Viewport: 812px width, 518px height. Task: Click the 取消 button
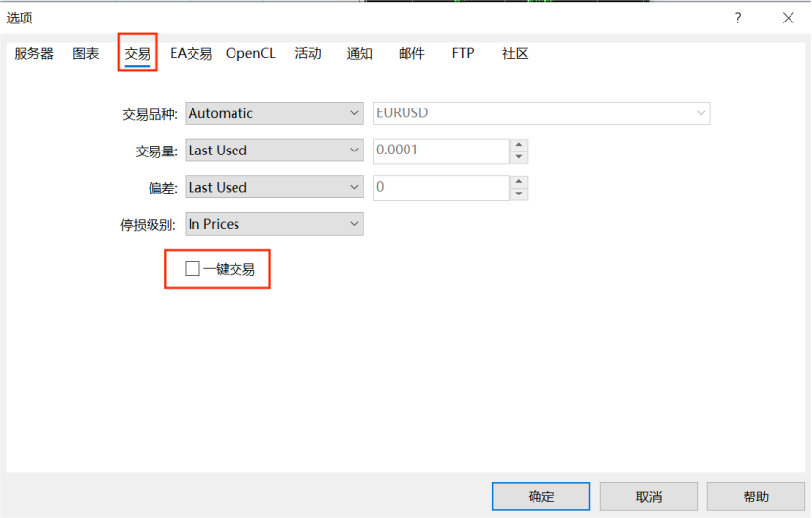[649, 496]
